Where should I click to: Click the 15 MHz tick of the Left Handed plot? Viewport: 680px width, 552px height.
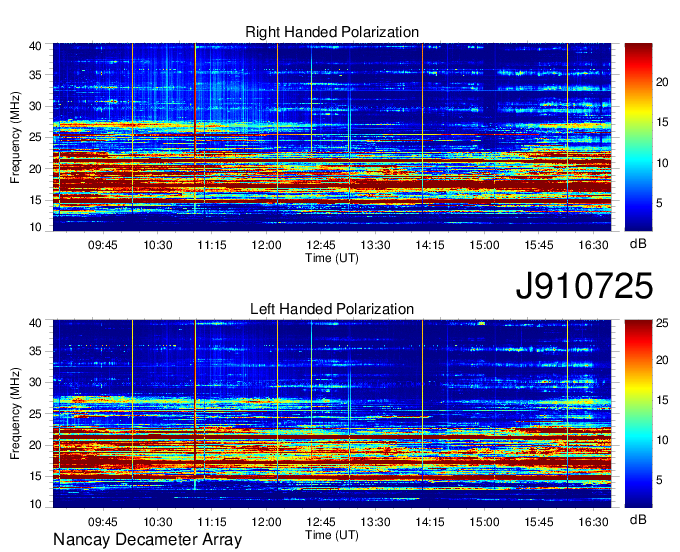[x=35, y=476]
